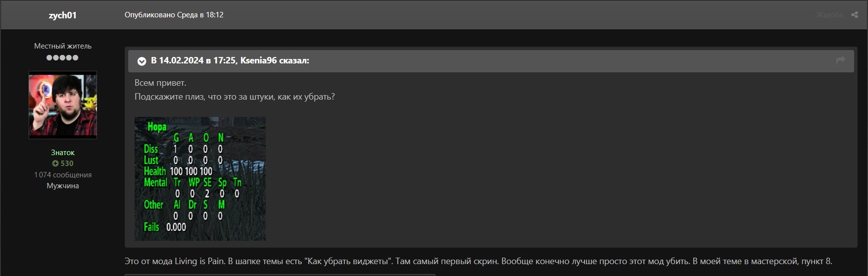
Task: Click the Мужчина gender label
Action: (62, 186)
